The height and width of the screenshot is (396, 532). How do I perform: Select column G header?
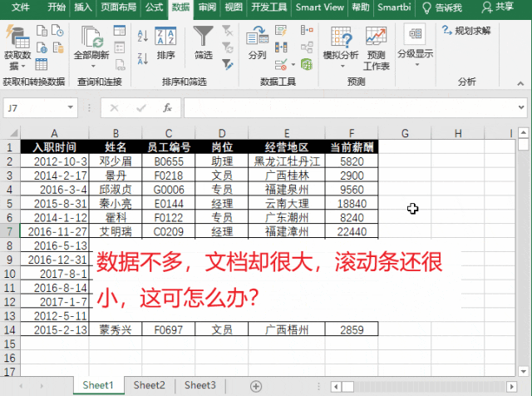(405, 133)
